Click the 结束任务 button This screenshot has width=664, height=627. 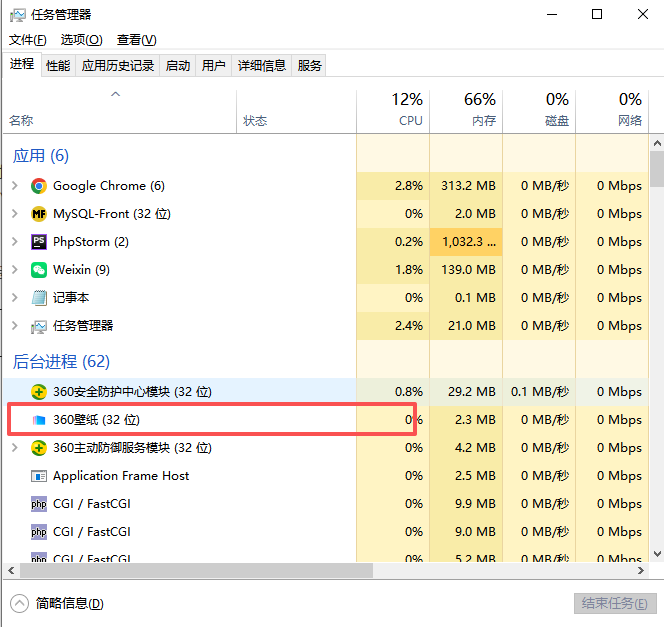pyautogui.click(x=614, y=603)
